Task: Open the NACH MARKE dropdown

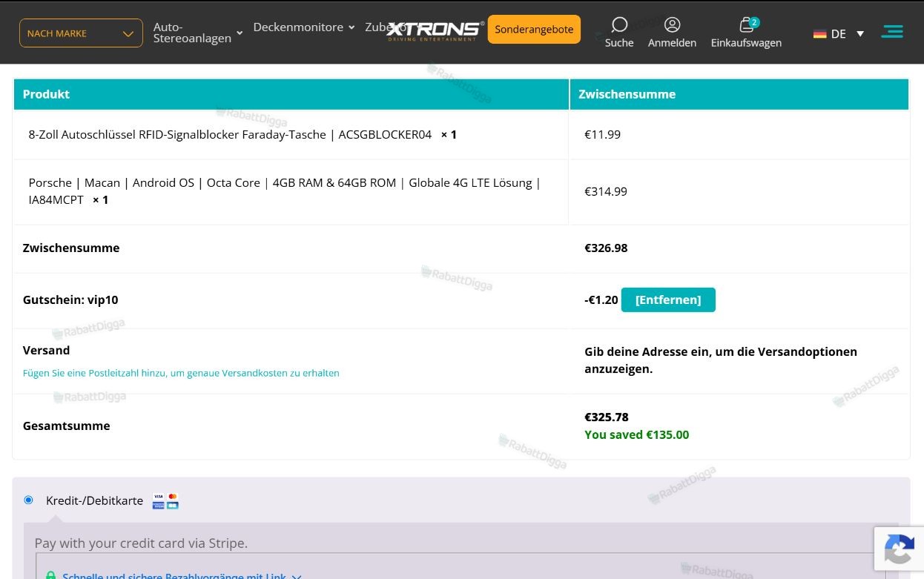Action: (x=81, y=33)
